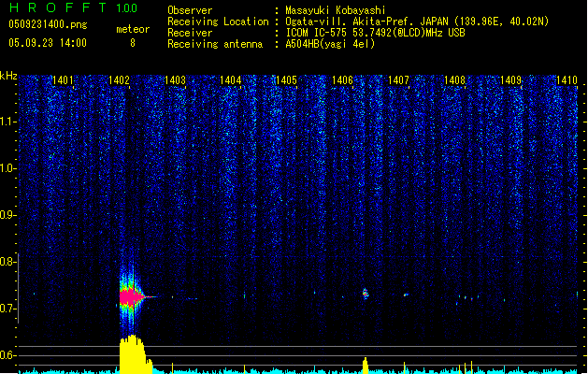Click the 1410 time marker

click(x=566, y=80)
